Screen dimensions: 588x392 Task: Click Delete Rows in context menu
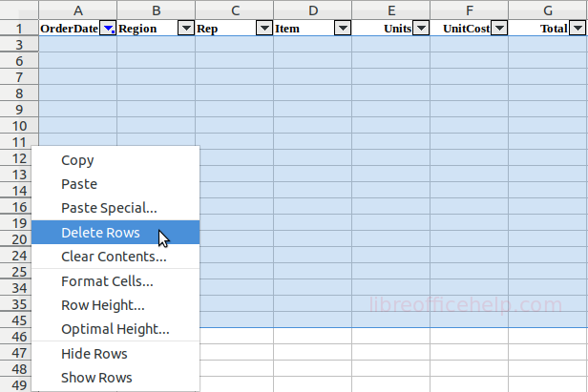click(115, 233)
